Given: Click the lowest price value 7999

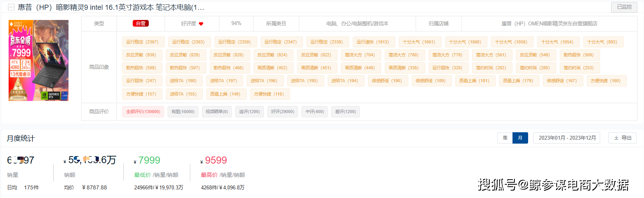Looking at the screenshot, I should tap(149, 160).
